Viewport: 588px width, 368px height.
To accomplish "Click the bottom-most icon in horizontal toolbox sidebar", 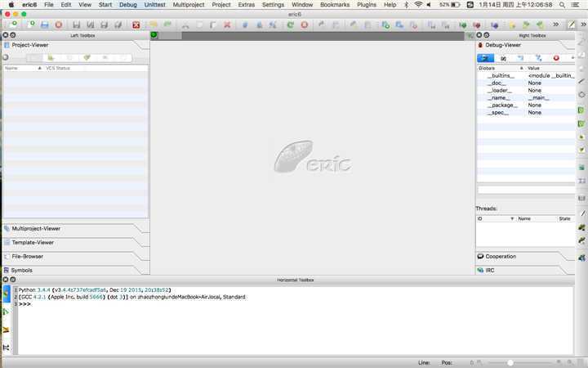I will [6, 348].
